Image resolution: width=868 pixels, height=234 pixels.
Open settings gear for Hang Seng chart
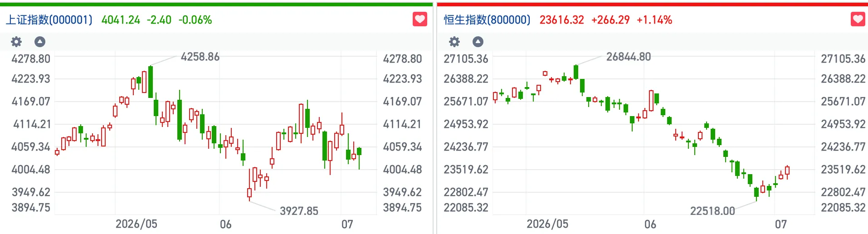point(454,42)
